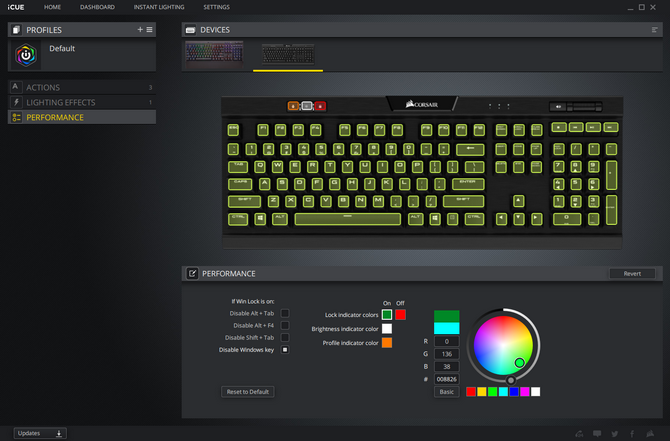Click the Updates button

point(40,433)
